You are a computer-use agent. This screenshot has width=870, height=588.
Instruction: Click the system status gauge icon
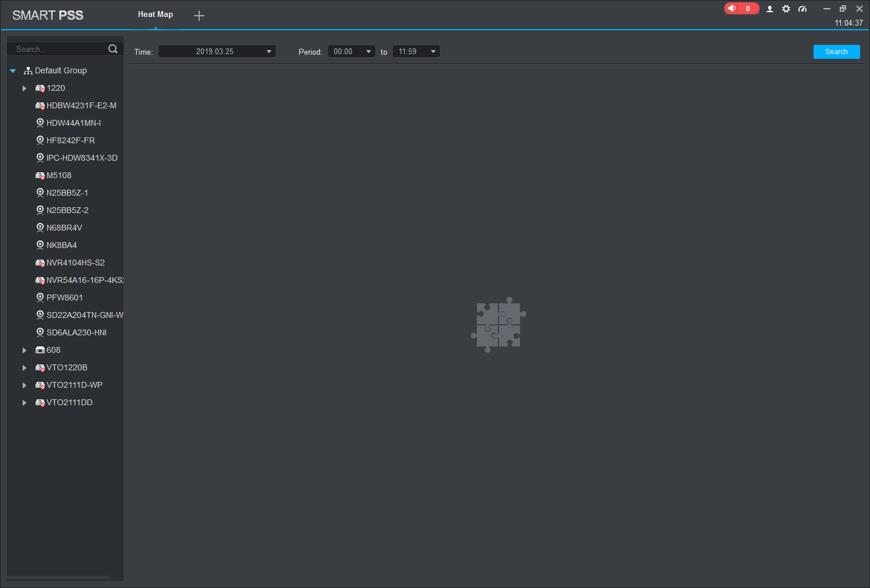tap(802, 9)
